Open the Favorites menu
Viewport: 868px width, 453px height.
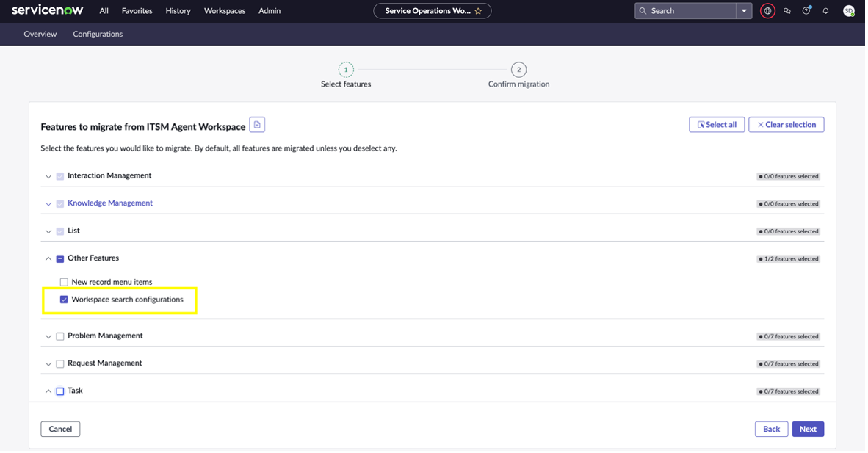click(x=137, y=11)
